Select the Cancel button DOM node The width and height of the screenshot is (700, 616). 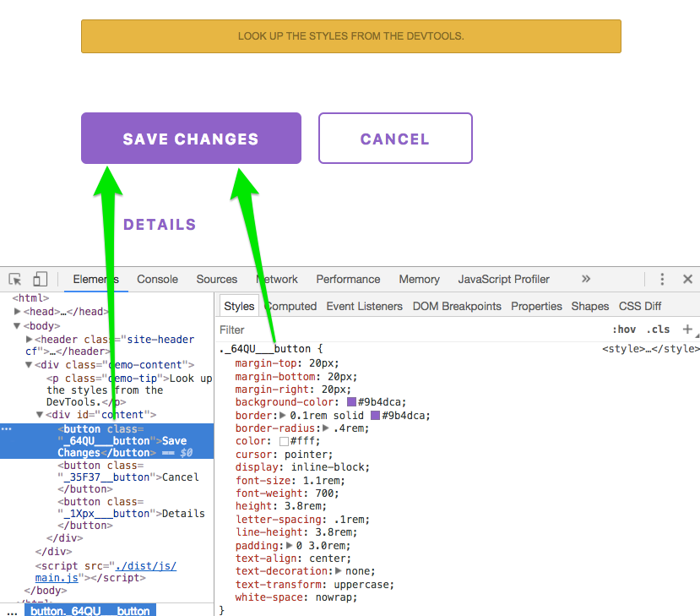pos(128,477)
